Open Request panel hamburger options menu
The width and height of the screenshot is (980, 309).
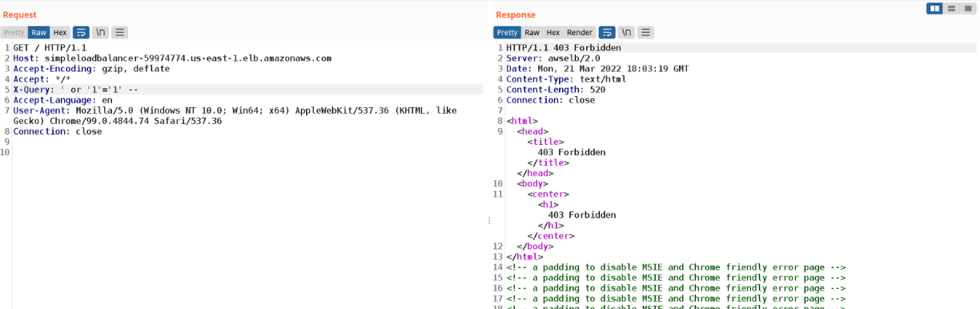click(x=120, y=33)
